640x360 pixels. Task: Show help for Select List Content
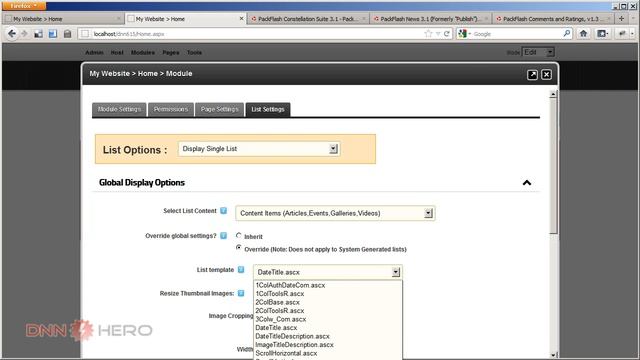pos(223,211)
